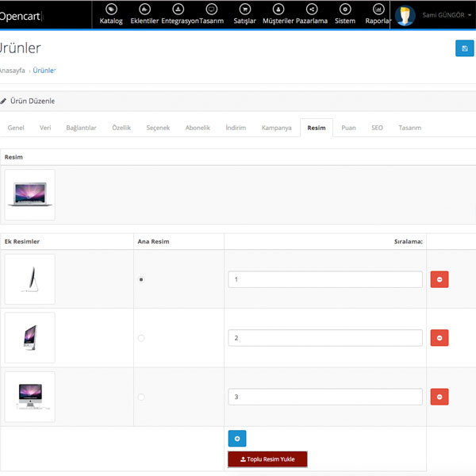Select first image as Ana Resim
Viewport: 476px width, 476px height.
coord(141,279)
